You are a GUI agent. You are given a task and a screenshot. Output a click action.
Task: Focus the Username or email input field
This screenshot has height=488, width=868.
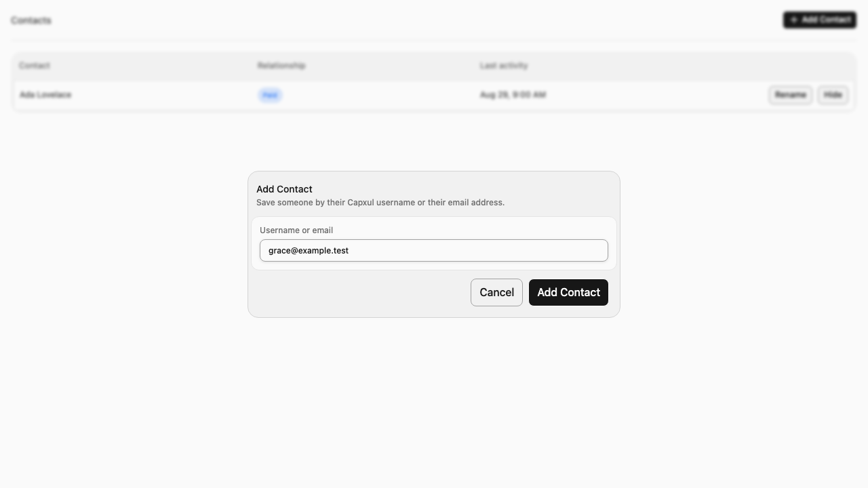[434, 250]
